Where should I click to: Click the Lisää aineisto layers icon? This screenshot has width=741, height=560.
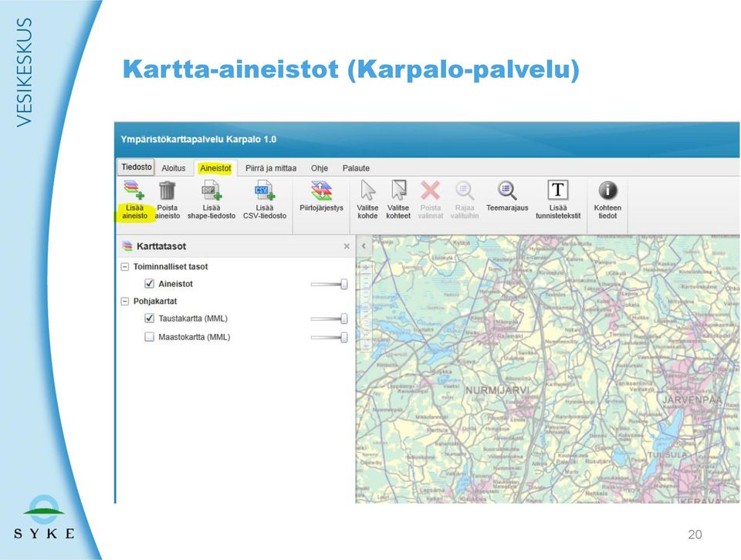coord(134,190)
